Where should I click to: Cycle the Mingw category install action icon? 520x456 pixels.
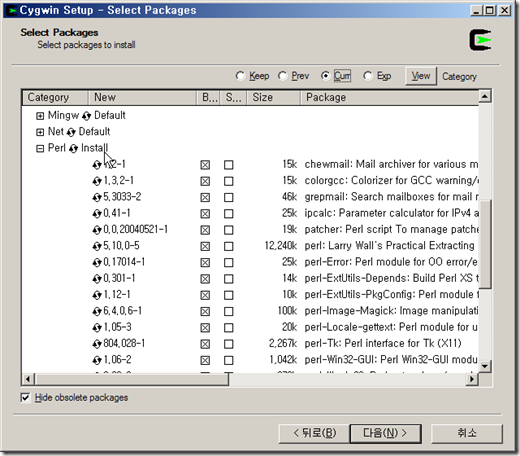(86, 116)
